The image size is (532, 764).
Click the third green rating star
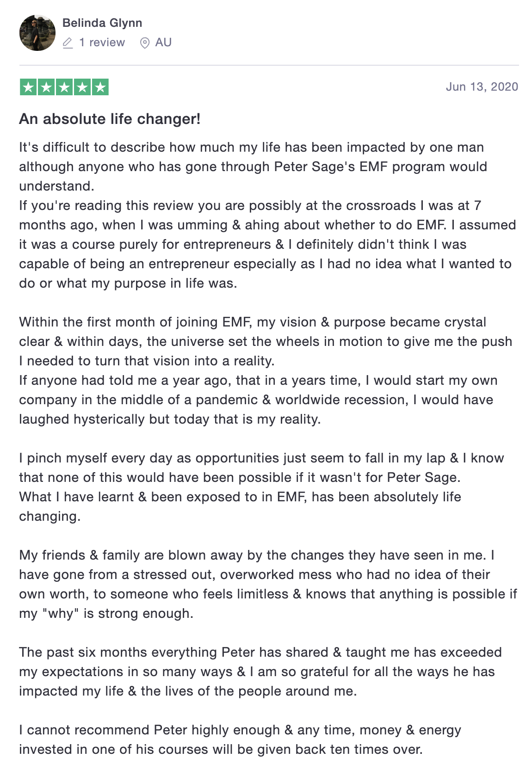tap(64, 87)
